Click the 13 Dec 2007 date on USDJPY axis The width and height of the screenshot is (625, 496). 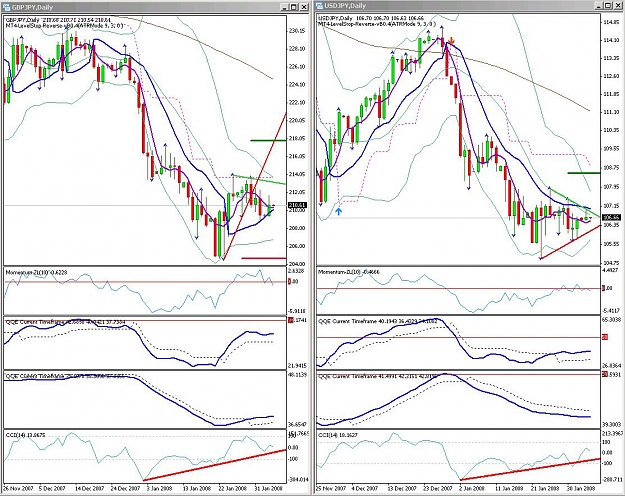(403, 488)
